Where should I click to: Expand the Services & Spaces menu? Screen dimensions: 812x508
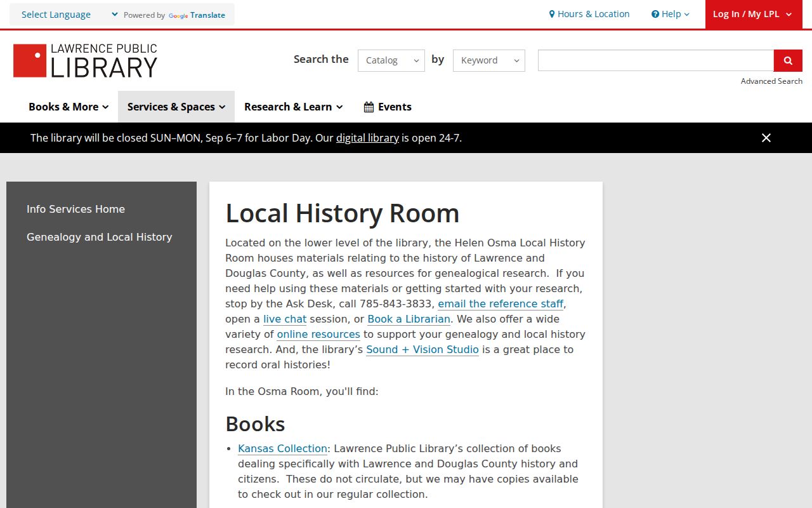click(176, 107)
